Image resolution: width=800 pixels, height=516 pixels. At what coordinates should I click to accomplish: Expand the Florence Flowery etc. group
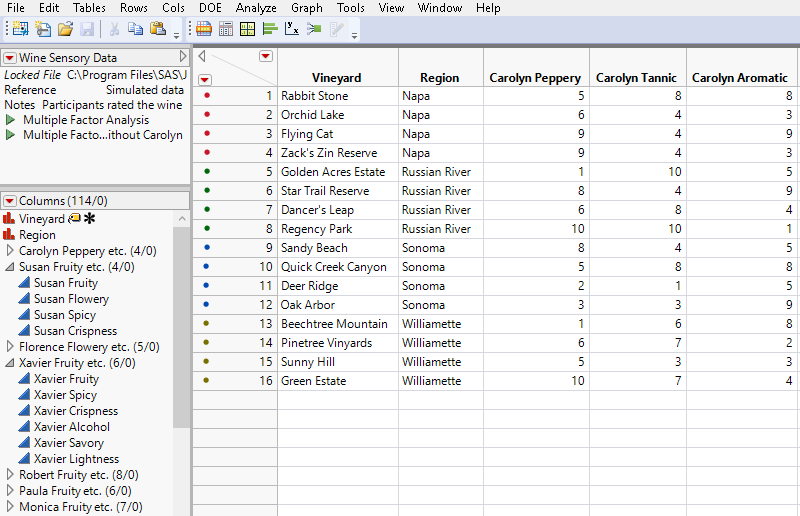10,347
